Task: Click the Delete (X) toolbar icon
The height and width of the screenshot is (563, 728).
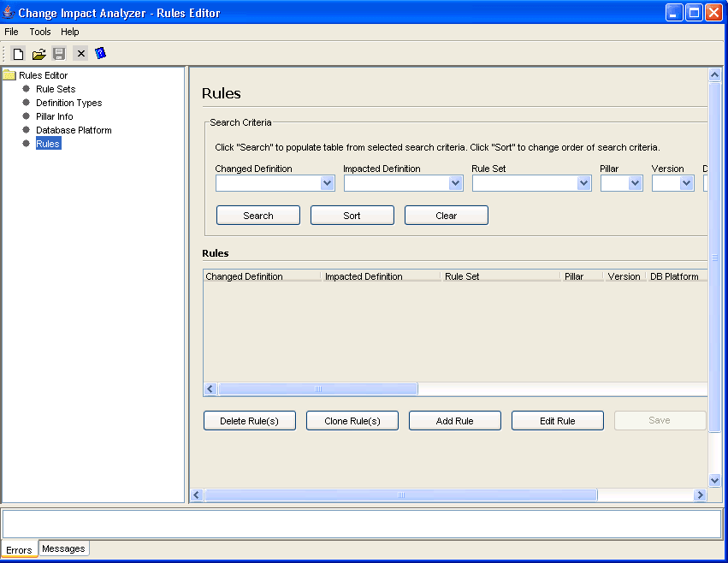Action: click(80, 53)
